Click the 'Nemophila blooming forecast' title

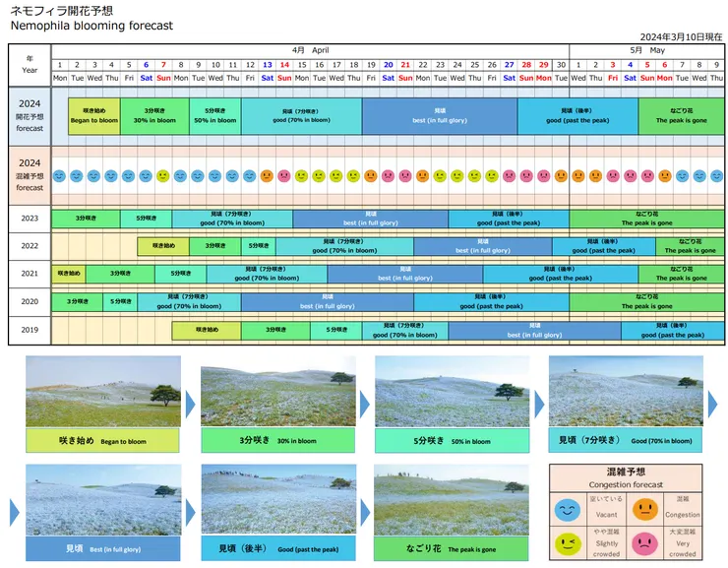(91, 26)
